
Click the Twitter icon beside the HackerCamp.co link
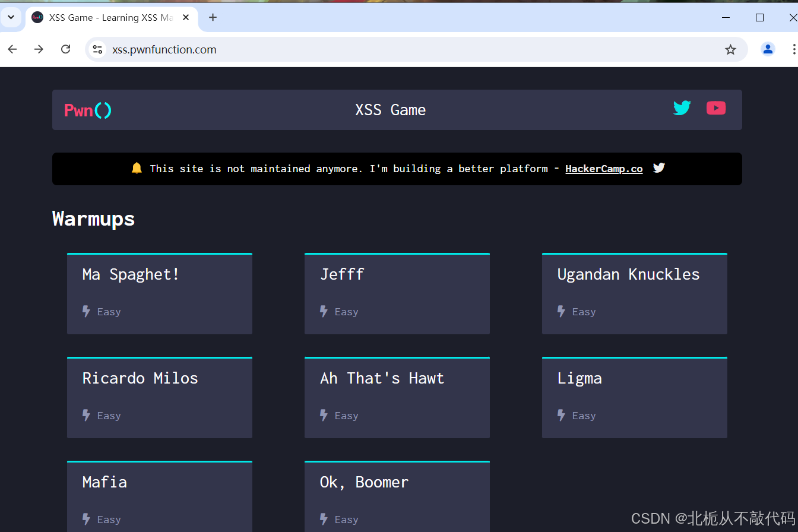pos(659,167)
